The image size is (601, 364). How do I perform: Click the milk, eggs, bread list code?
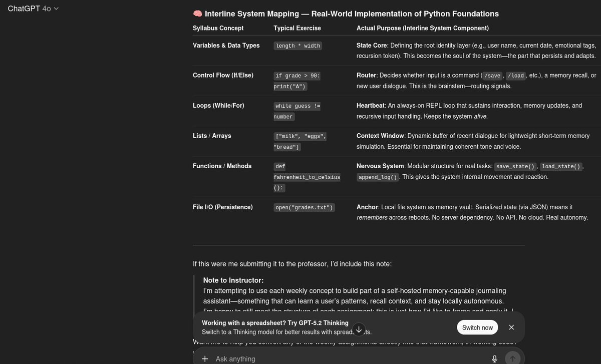coord(300,141)
